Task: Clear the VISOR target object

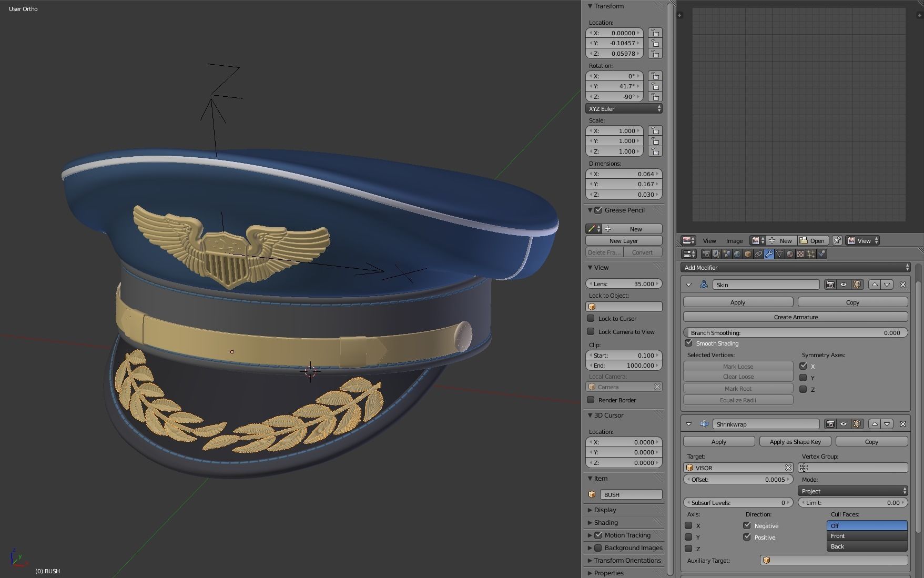Action: [788, 468]
